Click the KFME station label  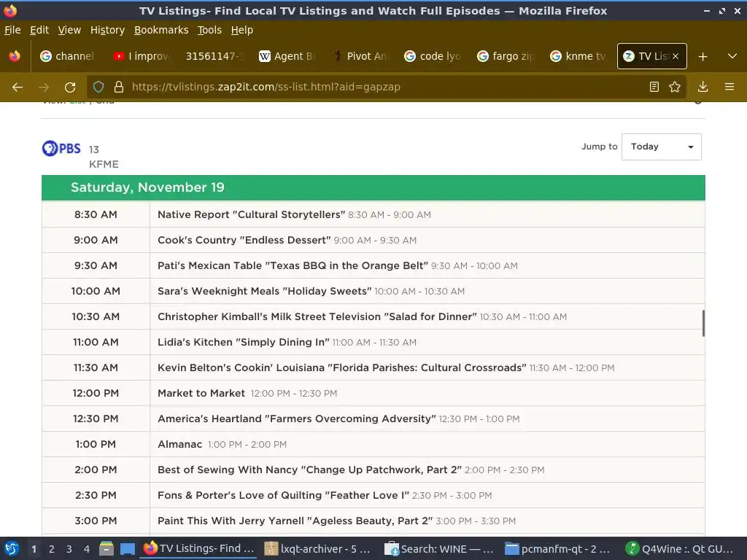(x=104, y=164)
